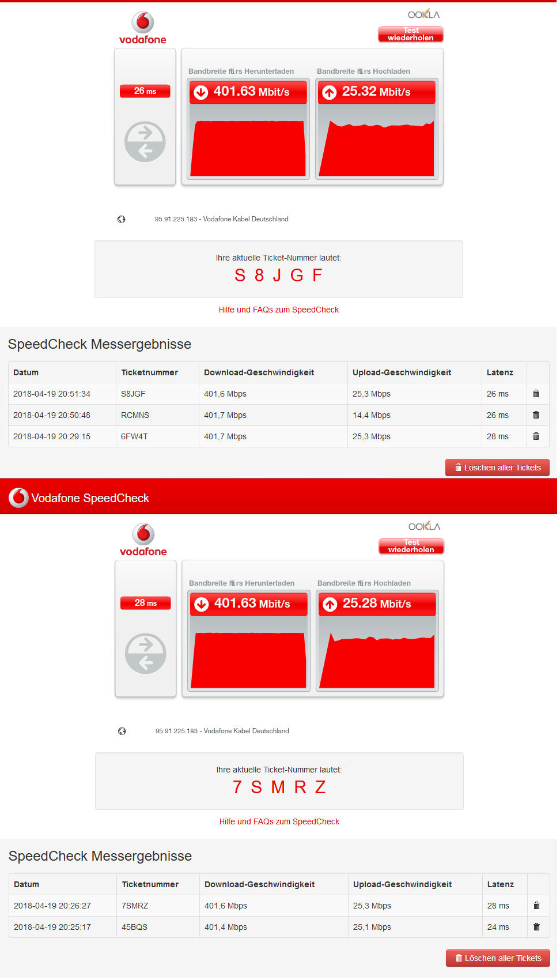This screenshot has width=560, height=980.
Task: Click the Download-Geschwindigkeit column header in first table
Action: pos(259,372)
